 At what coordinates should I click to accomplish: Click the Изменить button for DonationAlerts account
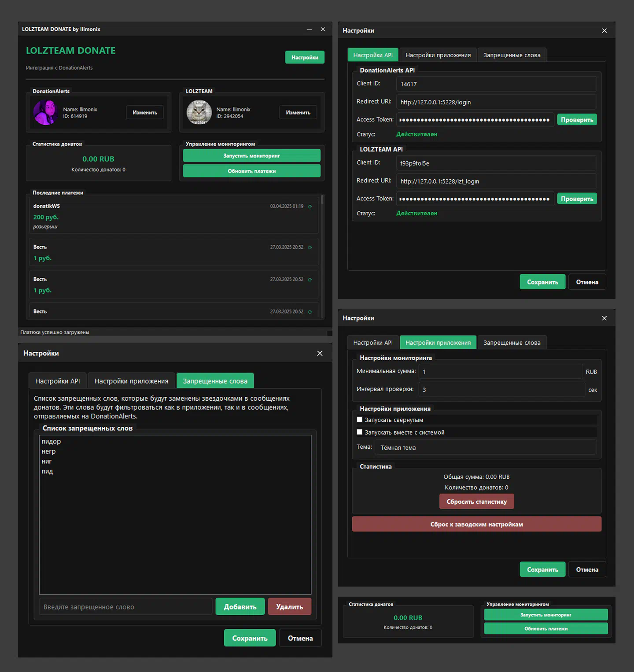145,112
